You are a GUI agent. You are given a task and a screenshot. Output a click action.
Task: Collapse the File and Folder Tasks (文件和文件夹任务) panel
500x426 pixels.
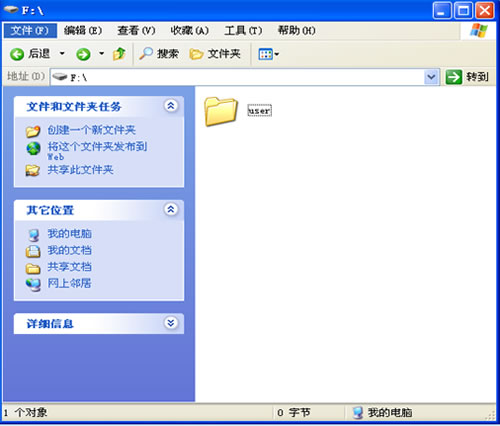[171, 106]
